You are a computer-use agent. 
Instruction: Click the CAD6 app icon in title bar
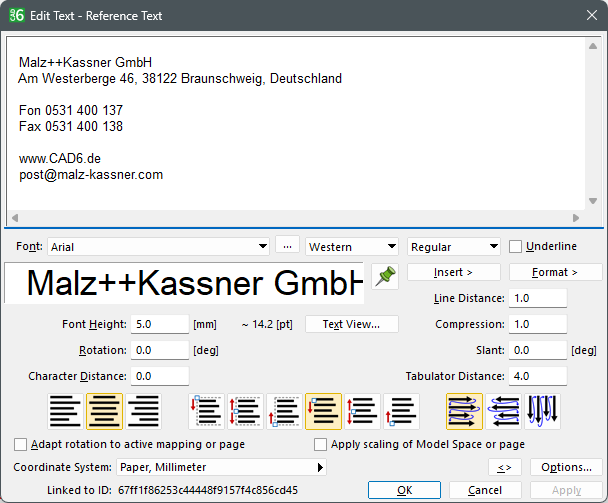pyautogui.click(x=17, y=16)
